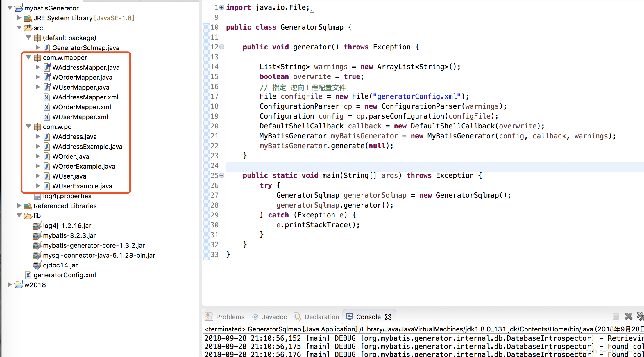Click the collapsed import marker after java.io.File
The height and width of the screenshot is (357, 644).
312,9
